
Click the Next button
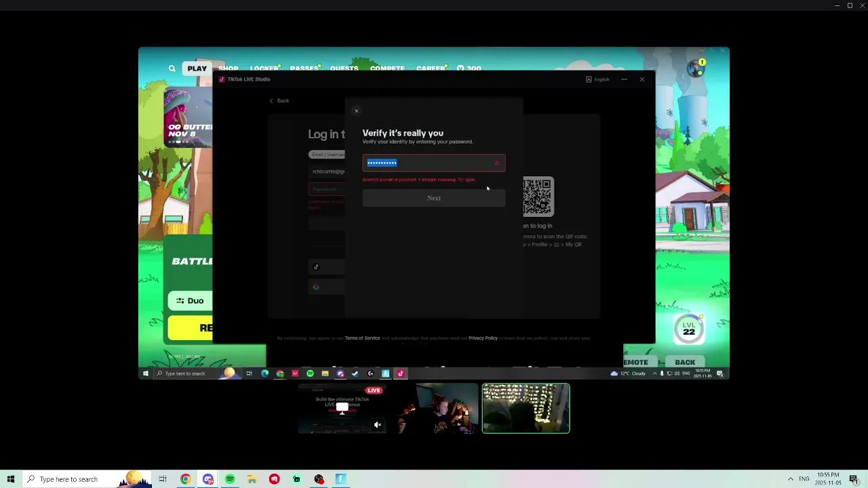433,198
